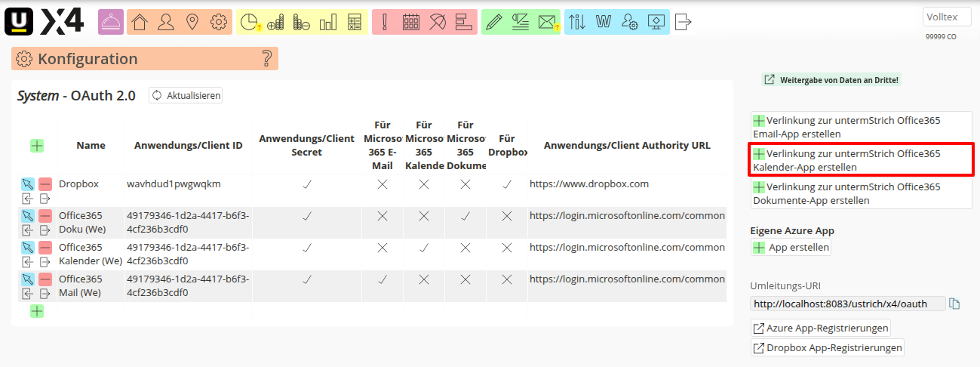Open the home dashboard icon in toolbar
The image size is (980, 367).
pyautogui.click(x=140, y=22)
